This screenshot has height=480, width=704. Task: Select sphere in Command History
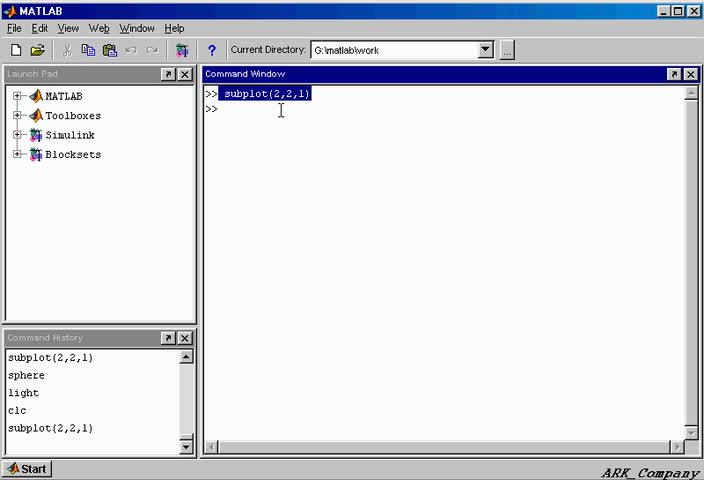26,375
